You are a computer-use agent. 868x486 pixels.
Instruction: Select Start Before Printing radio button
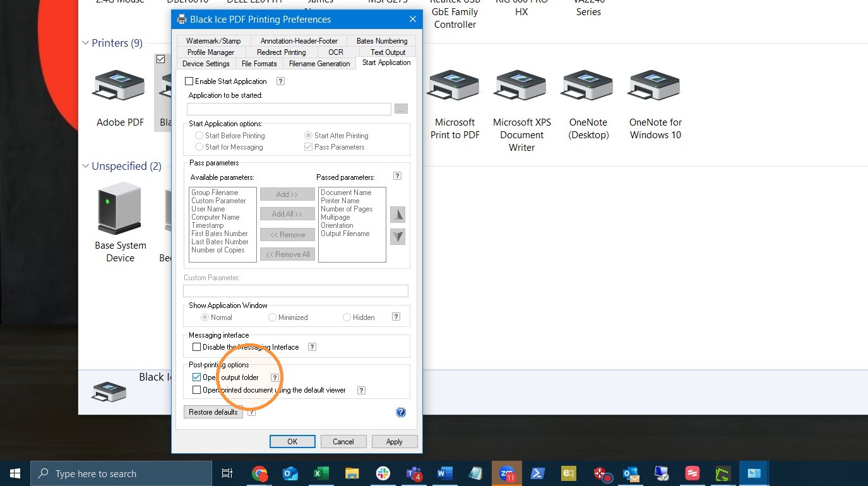click(x=199, y=136)
